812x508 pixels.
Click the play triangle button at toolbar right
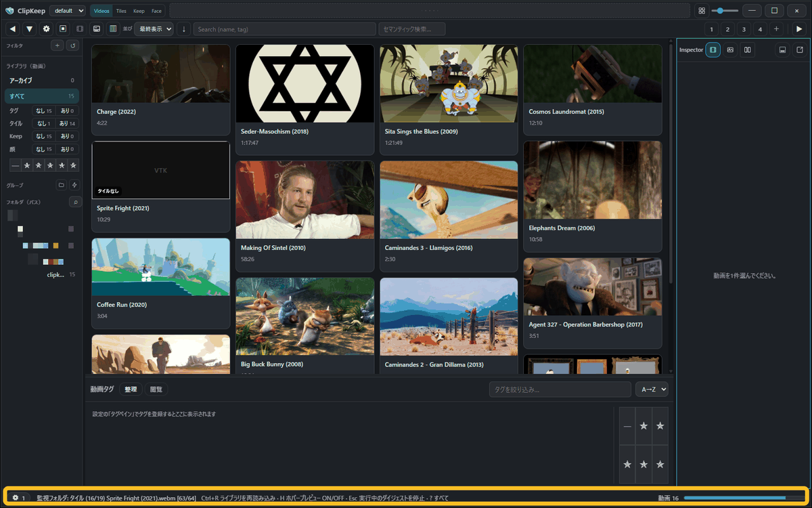[799, 28]
